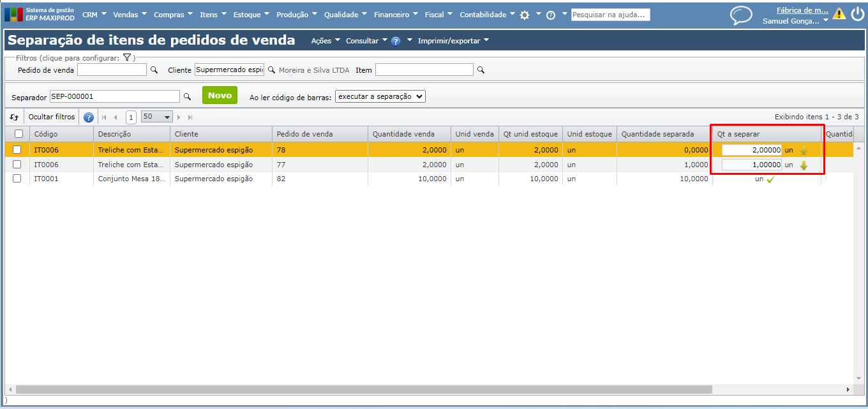
Task: Expand the Imprimir/exportar dropdown
Action: pyautogui.click(x=453, y=41)
